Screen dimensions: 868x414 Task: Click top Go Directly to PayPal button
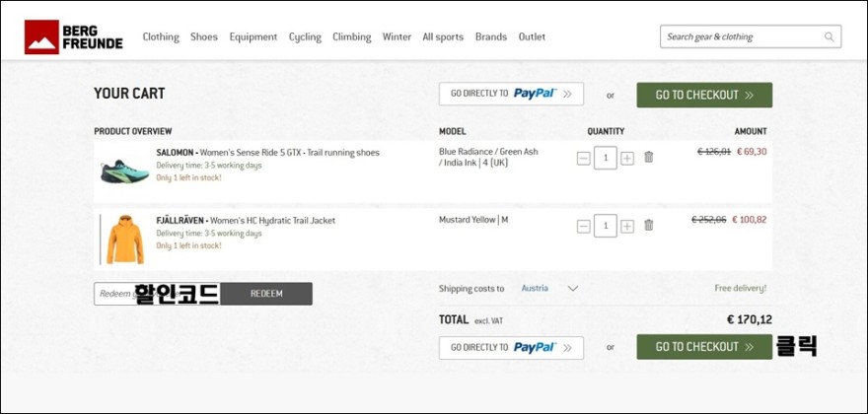pos(511,94)
